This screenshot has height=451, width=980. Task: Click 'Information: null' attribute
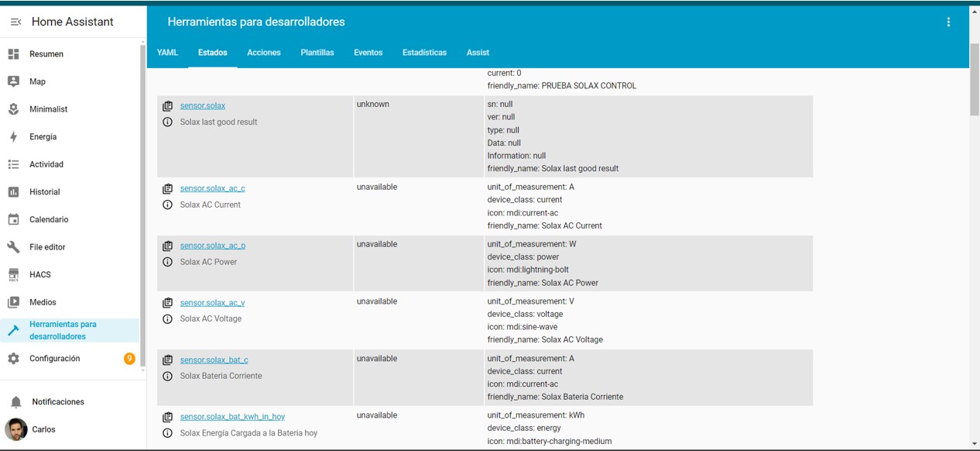(x=516, y=156)
